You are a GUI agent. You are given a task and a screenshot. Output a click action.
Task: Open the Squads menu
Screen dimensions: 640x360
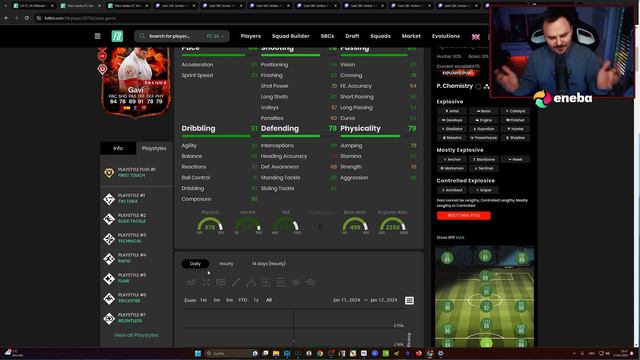tap(380, 36)
